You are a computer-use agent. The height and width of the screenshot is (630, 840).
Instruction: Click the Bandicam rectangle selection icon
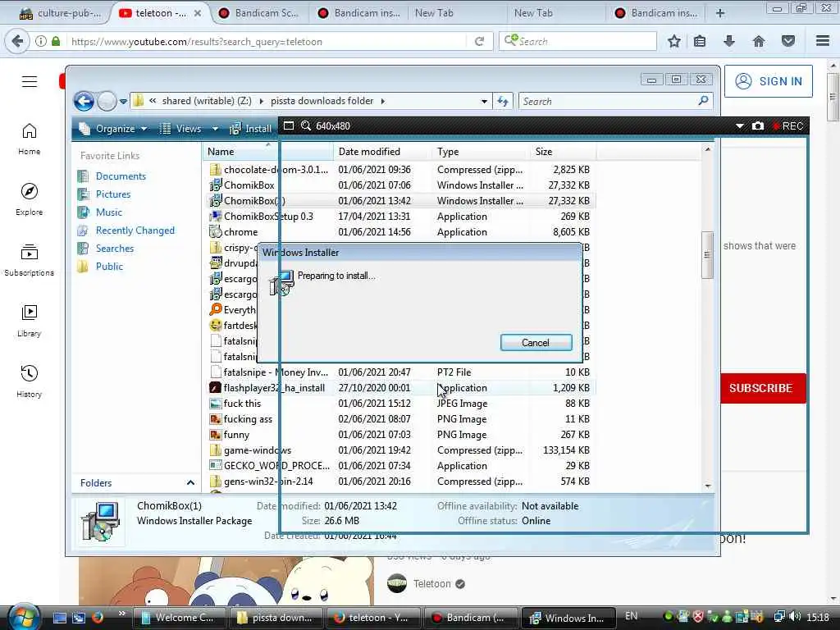click(x=289, y=126)
